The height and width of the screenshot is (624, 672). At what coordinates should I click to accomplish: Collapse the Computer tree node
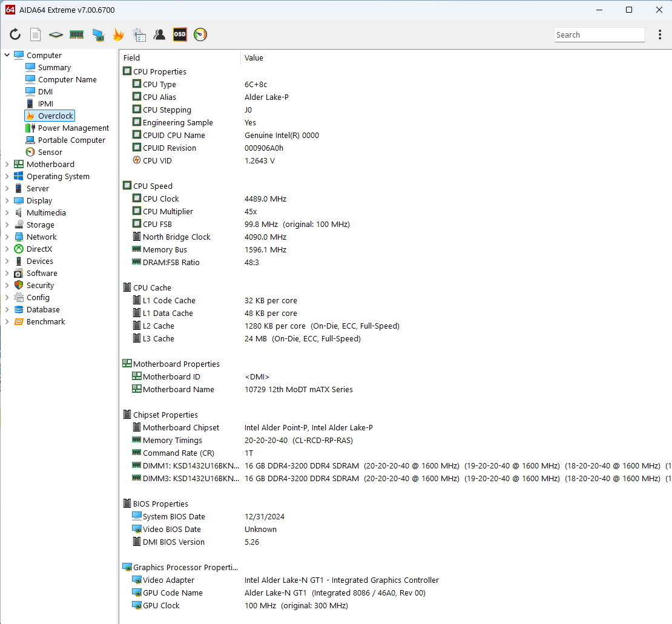click(7, 55)
